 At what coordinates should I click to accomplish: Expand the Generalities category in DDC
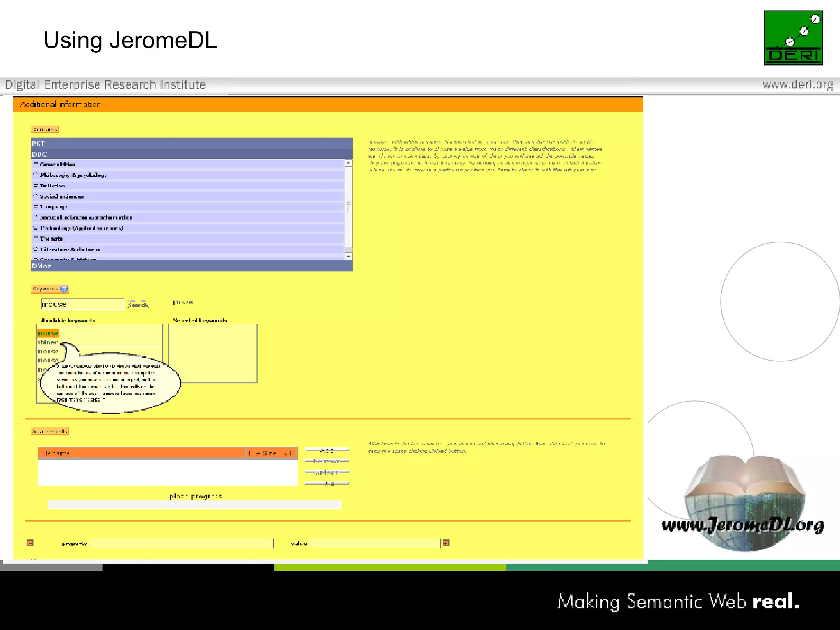coord(36,164)
